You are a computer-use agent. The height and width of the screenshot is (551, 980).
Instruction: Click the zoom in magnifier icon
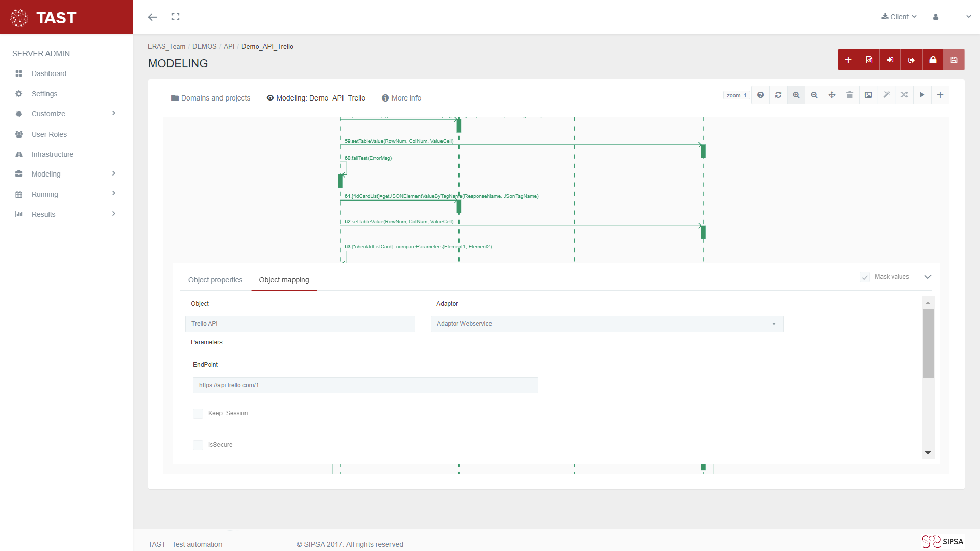(x=796, y=95)
